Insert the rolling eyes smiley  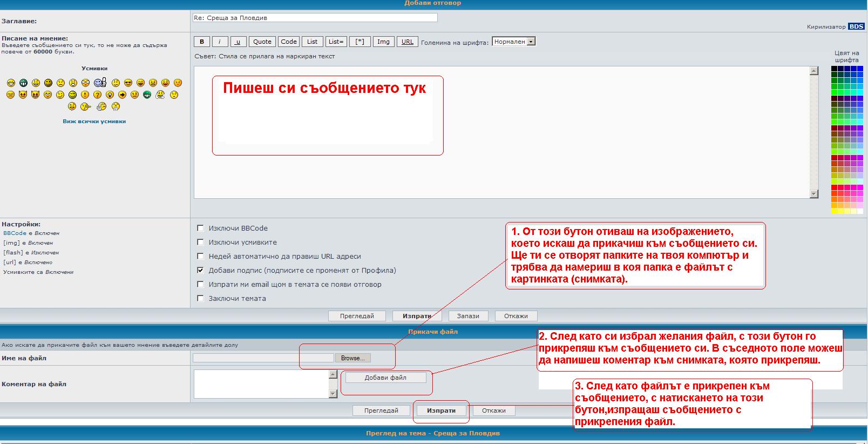[x=48, y=95]
